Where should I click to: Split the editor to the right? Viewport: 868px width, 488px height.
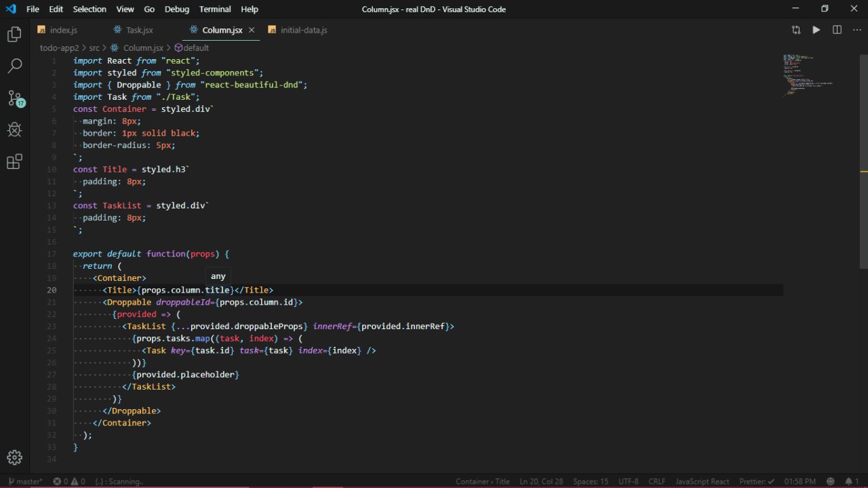pyautogui.click(x=837, y=30)
